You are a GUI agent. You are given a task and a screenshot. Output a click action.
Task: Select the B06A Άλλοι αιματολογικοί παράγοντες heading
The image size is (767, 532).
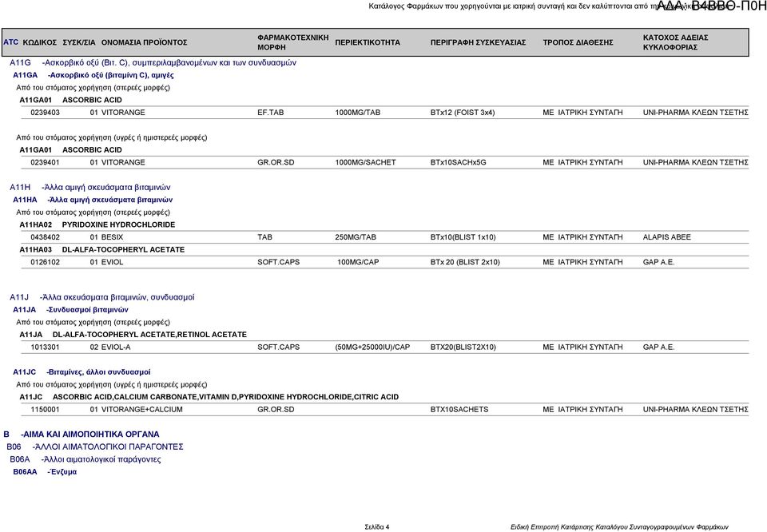click(x=85, y=459)
